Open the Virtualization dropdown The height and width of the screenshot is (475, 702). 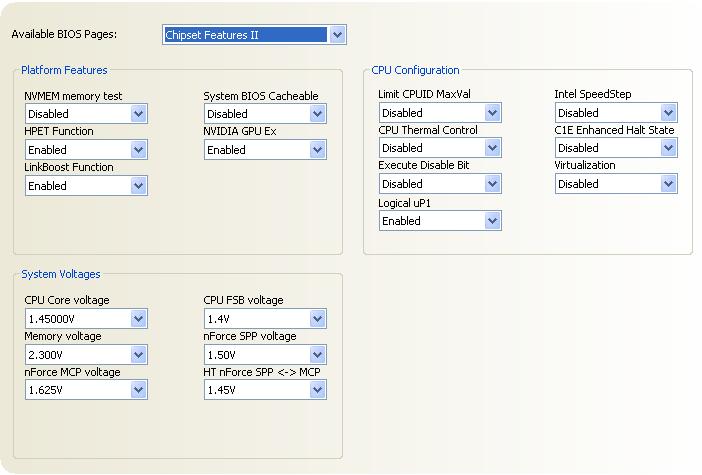tap(668, 184)
